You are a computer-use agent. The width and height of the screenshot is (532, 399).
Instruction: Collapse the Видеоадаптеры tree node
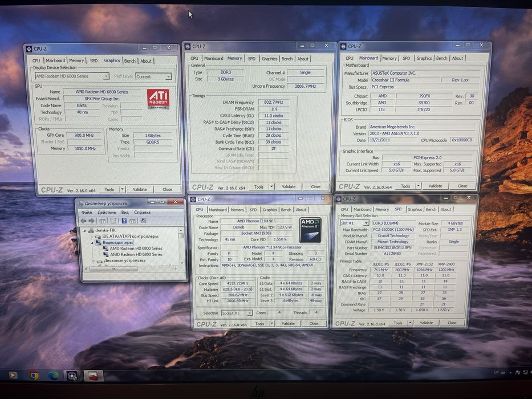pos(92,243)
